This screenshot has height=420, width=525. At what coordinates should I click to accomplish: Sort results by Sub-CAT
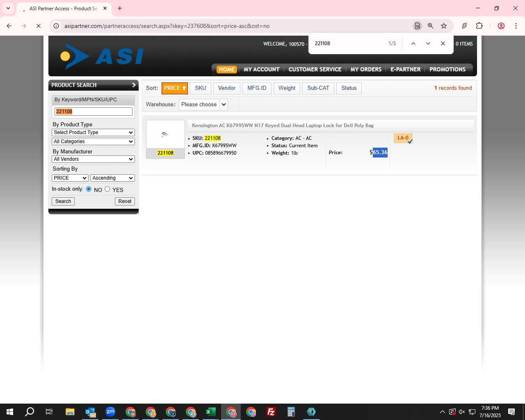pos(318,88)
